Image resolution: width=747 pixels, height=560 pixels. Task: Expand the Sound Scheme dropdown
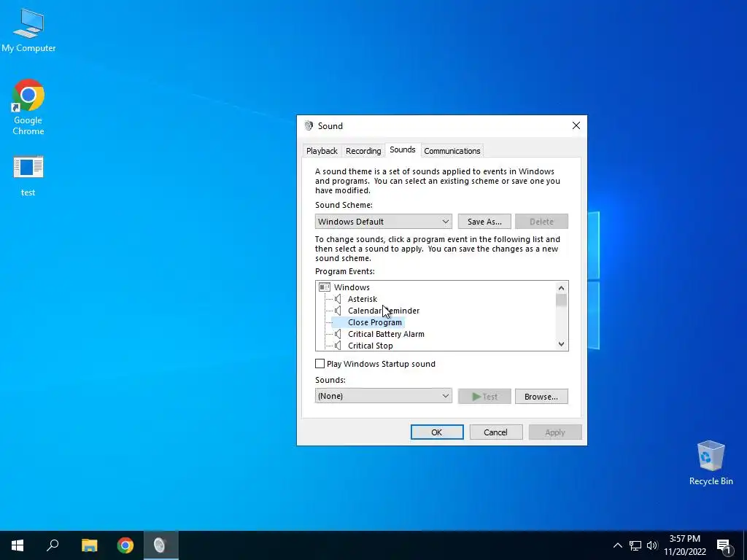point(384,222)
